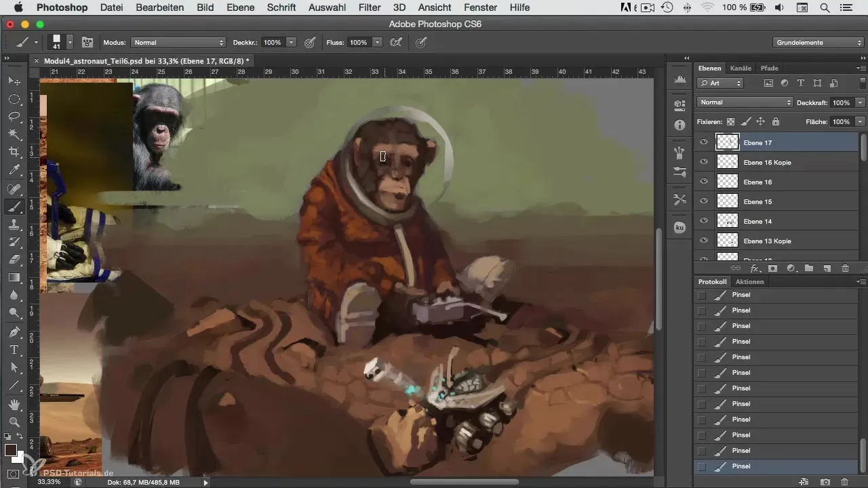Select the Dodge tool

click(x=14, y=313)
